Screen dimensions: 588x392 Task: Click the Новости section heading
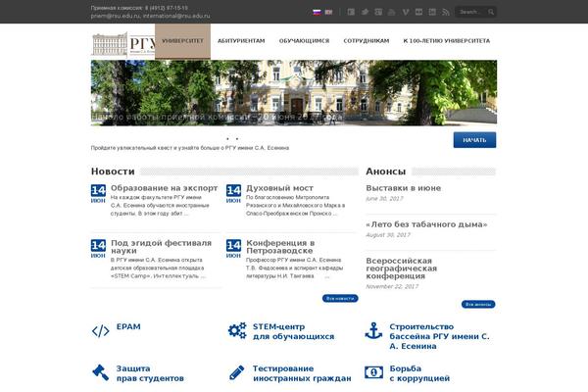click(x=113, y=171)
